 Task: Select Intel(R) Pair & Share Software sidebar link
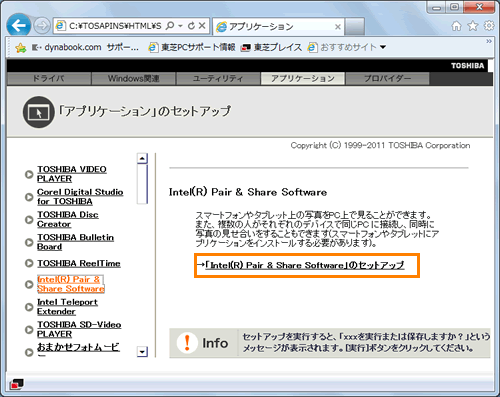tap(71, 284)
